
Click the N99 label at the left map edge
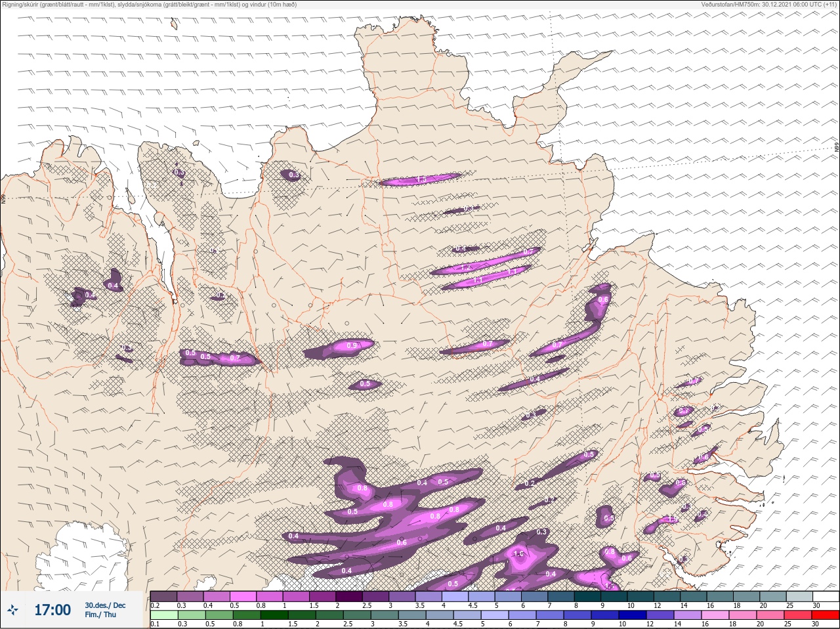[x=3, y=198]
